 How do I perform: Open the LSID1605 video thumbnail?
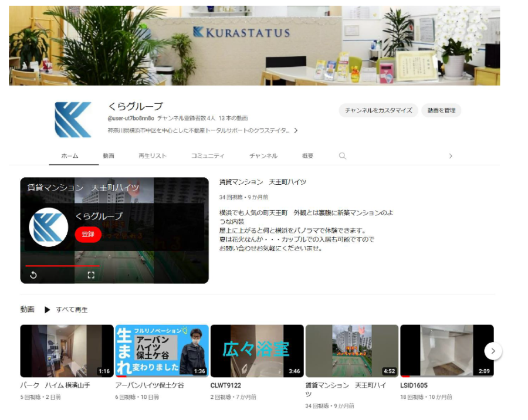(x=447, y=351)
